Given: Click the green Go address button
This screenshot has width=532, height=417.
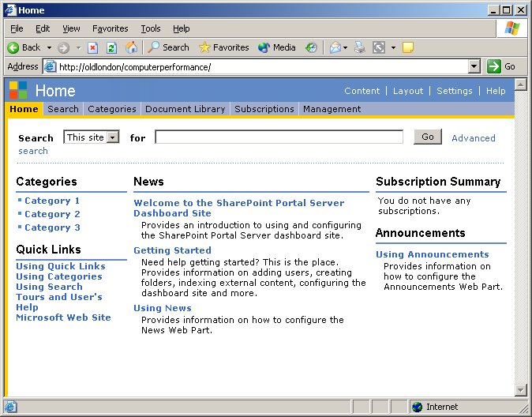Looking at the screenshot, I should tap(501, 66).
